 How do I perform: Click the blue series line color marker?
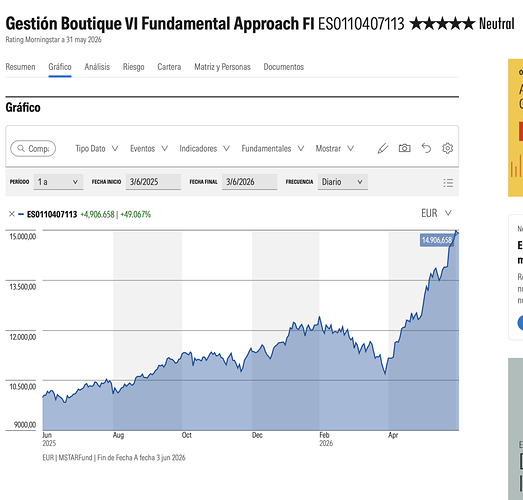pos(21,214)
